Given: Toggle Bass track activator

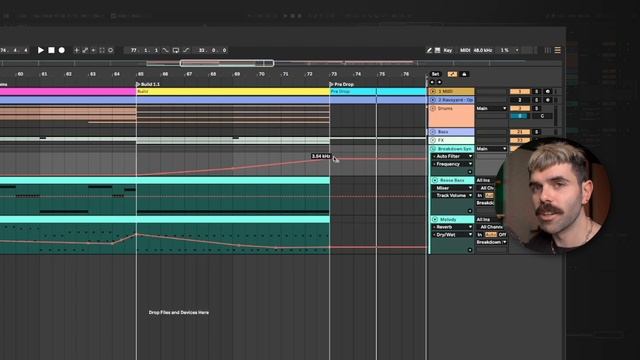Looking at the screenshot, I should point(520,132).
